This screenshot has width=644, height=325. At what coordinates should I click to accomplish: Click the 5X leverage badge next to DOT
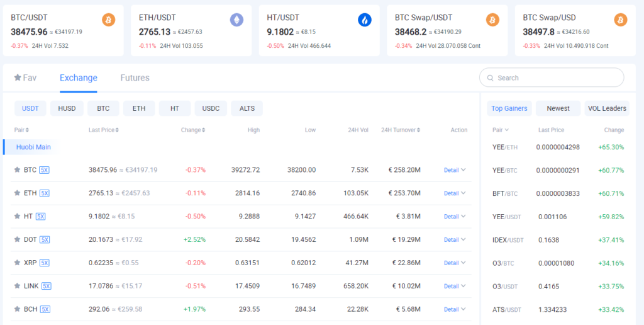[45, 239]
